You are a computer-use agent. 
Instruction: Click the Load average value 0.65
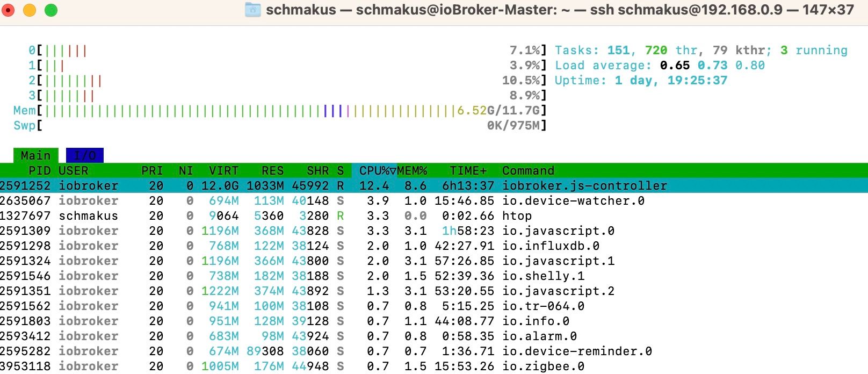[x=675, y=65]
